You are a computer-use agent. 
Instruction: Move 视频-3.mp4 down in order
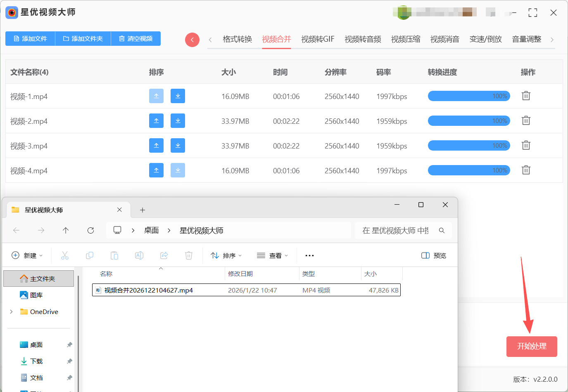(x=178, y=146)
